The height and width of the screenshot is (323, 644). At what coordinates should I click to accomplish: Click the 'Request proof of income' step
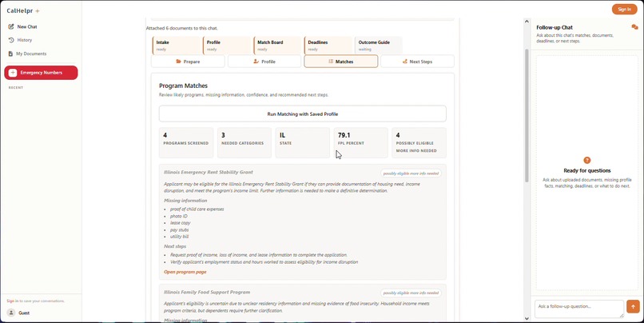click(259, 255)
